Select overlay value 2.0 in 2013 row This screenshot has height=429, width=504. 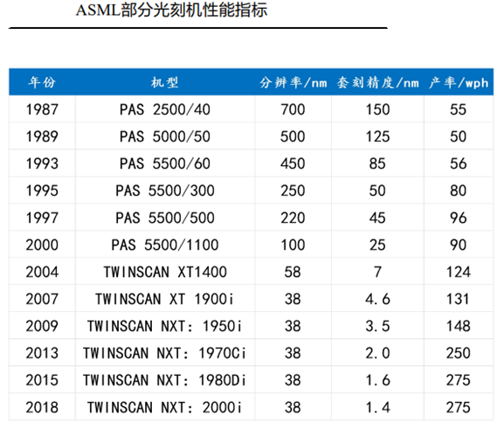pos(377,353)
